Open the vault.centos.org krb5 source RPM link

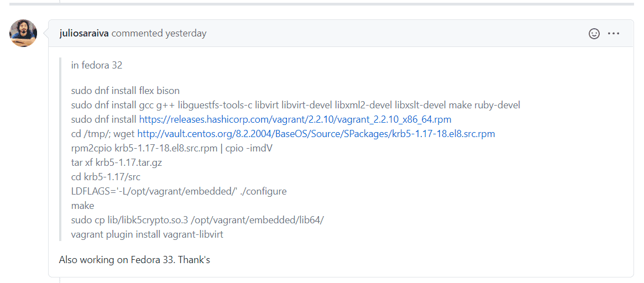316,134
